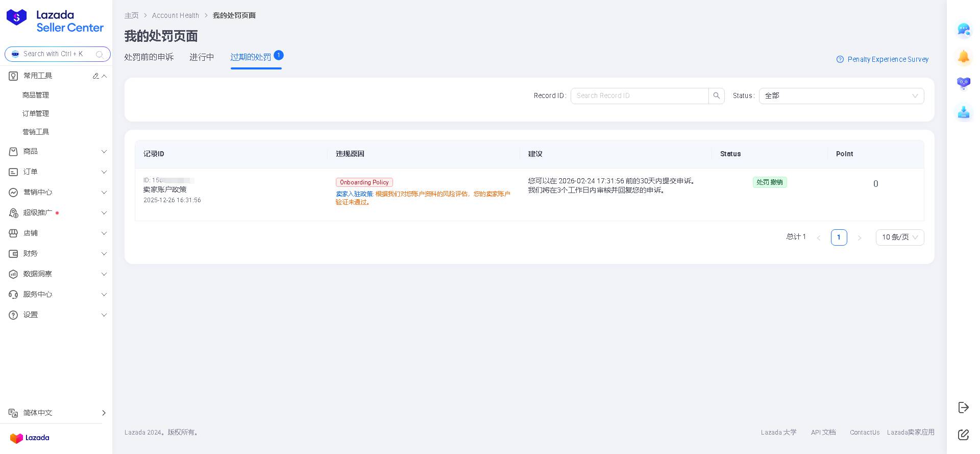The image size is (980, 454).
Task: Open the API 文档 footer link
Action: [x=823, y=432]
